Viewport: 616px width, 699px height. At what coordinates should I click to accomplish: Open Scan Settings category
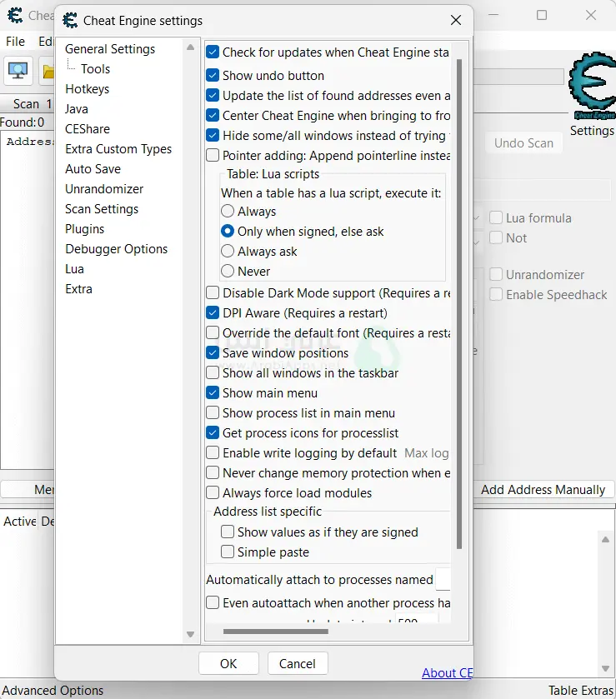(x=102, y=209)
